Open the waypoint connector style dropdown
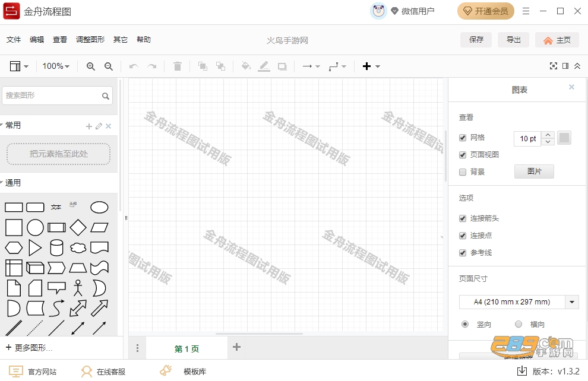 tap(337, 66)
